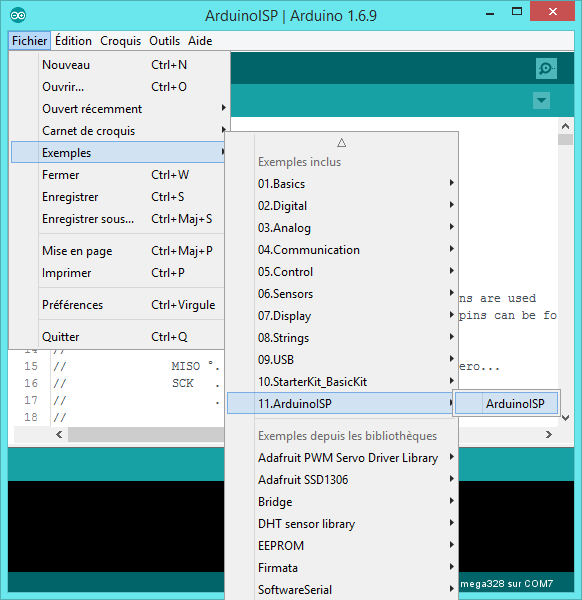Expand 08.Strings examples

pos(342,338)
